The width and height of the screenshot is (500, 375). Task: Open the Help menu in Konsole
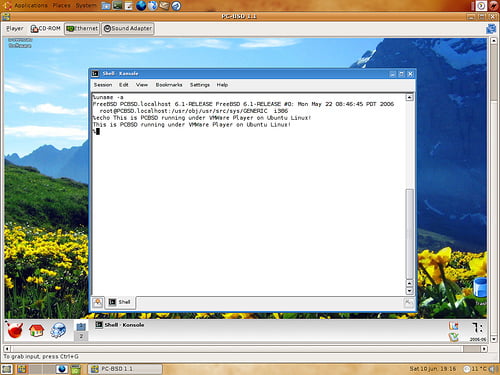(222, 85)
